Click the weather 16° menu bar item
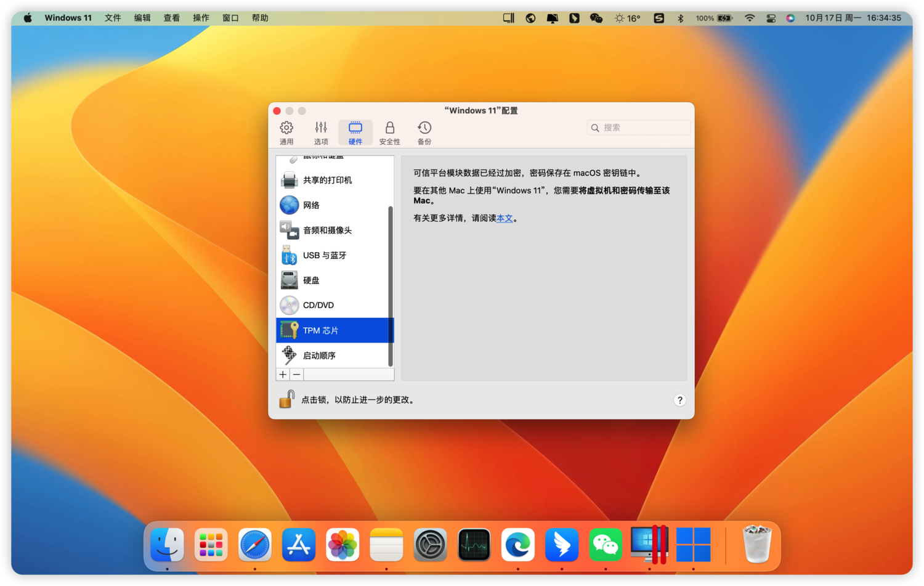 (628, 18)
